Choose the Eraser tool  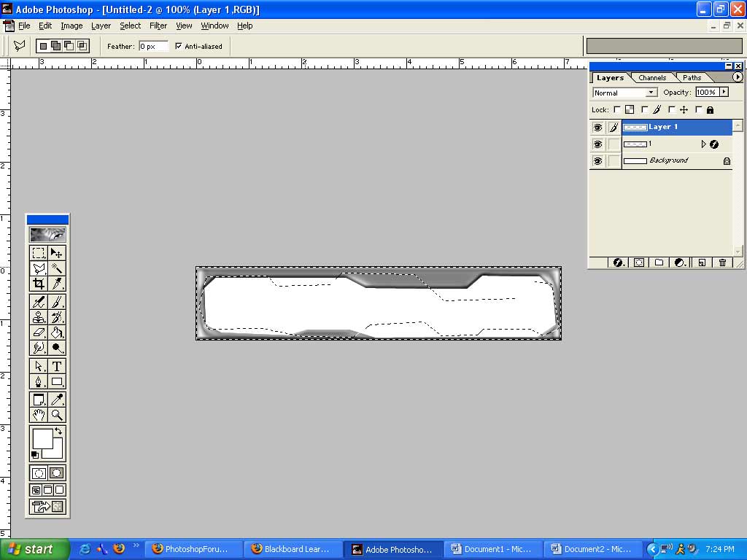39,332
